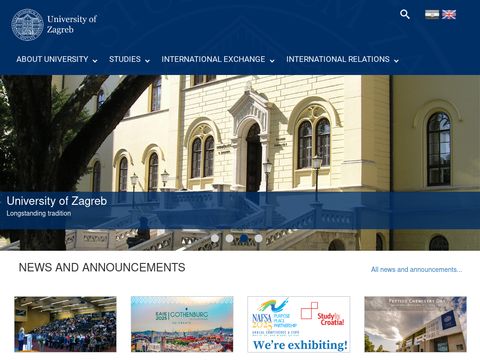
Task: Select the British flag language icon
Action: [449, 14]
